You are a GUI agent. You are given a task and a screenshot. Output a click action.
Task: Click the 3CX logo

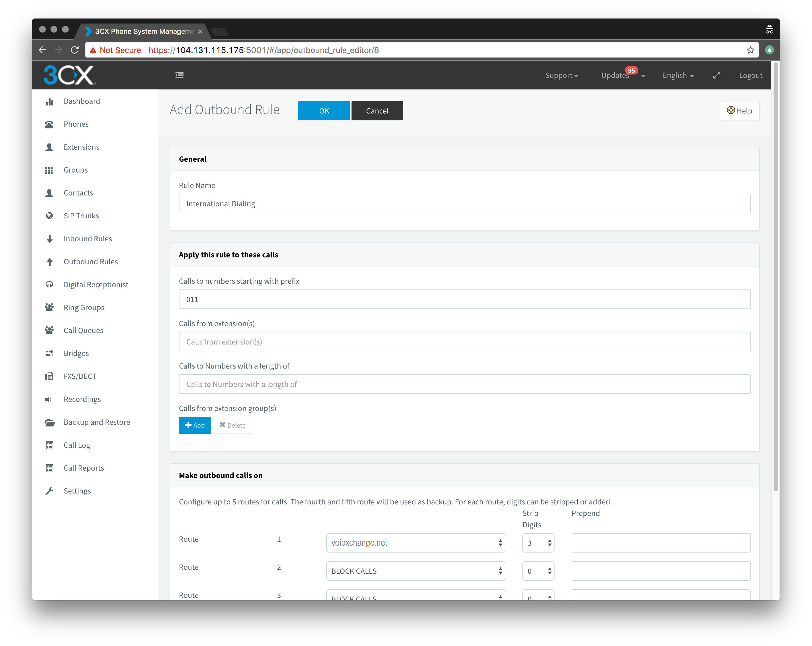[x=70, y=75]
